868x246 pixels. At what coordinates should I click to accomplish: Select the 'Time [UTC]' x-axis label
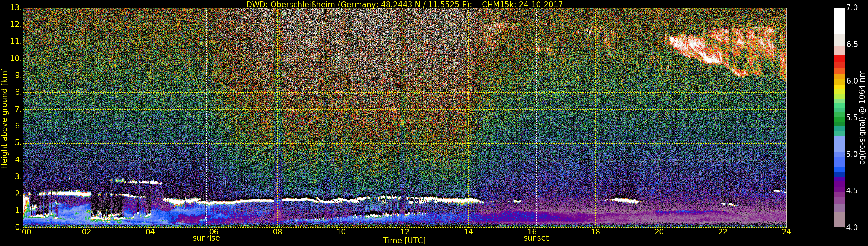coord(404,241)
